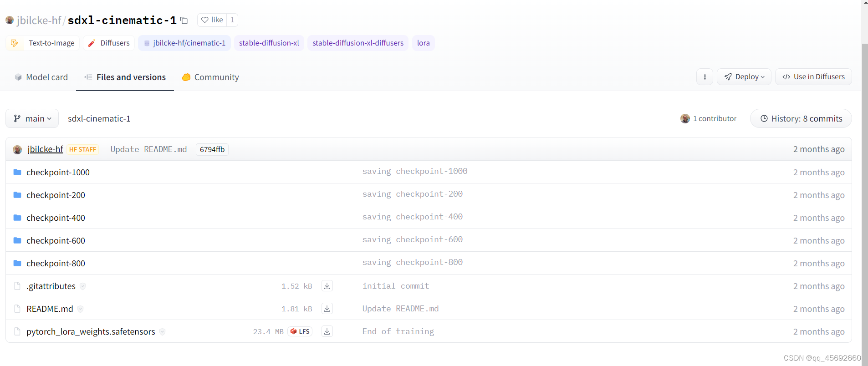868x366 pixels.
Task: Open the checkpoint-800 folder
Action: coord(56,263)
